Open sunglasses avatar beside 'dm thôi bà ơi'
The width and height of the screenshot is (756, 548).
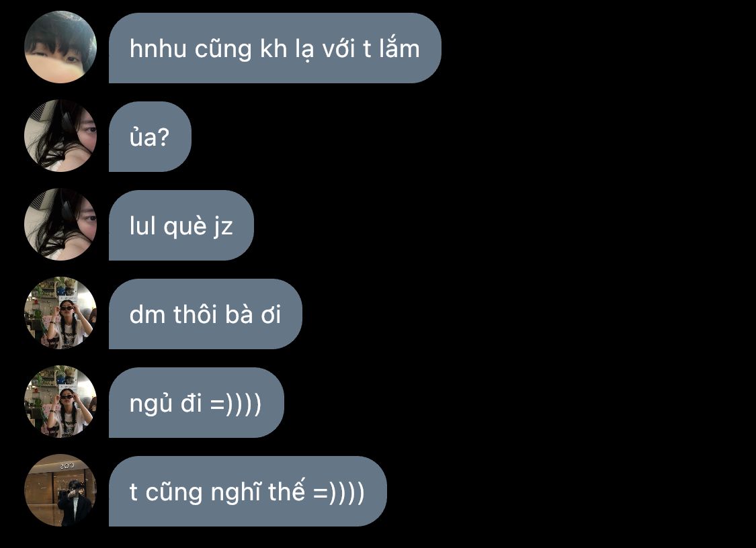pos(60,313)
